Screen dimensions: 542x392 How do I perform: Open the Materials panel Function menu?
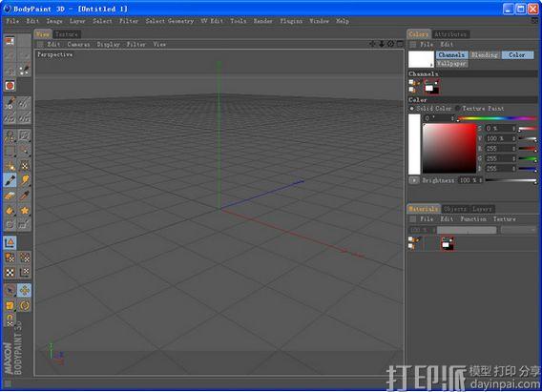point(473,219)
